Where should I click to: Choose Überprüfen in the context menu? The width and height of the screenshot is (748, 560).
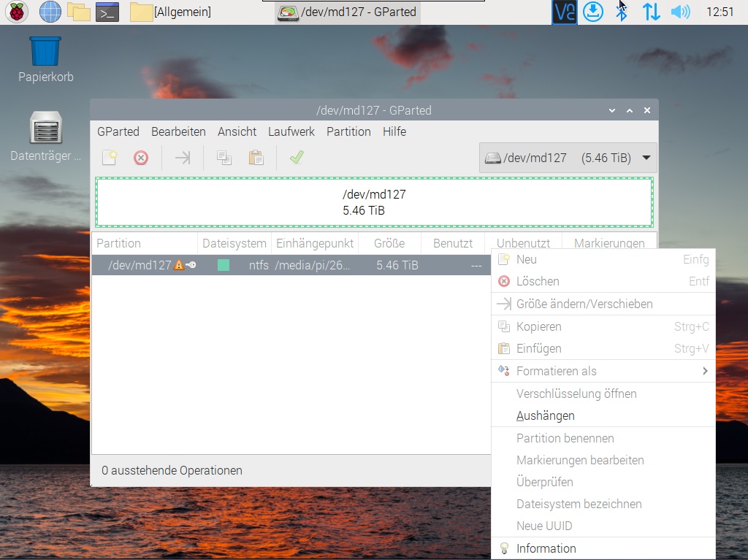(603, 483)
